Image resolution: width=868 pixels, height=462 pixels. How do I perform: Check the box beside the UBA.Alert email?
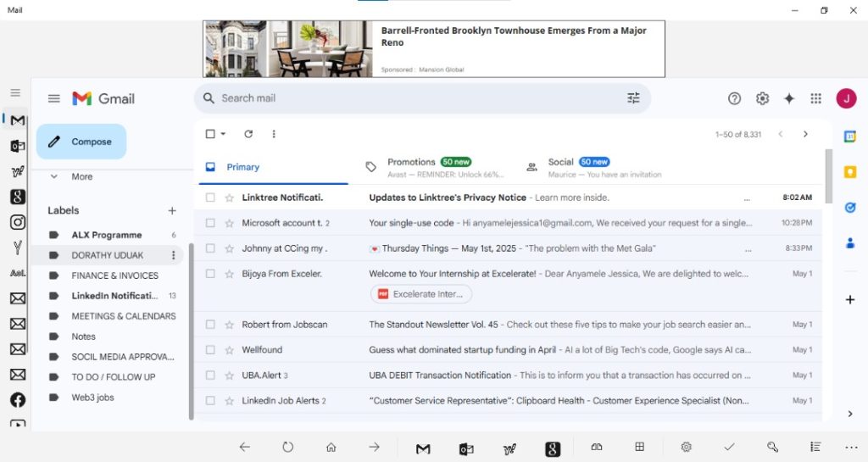(210, 376)
